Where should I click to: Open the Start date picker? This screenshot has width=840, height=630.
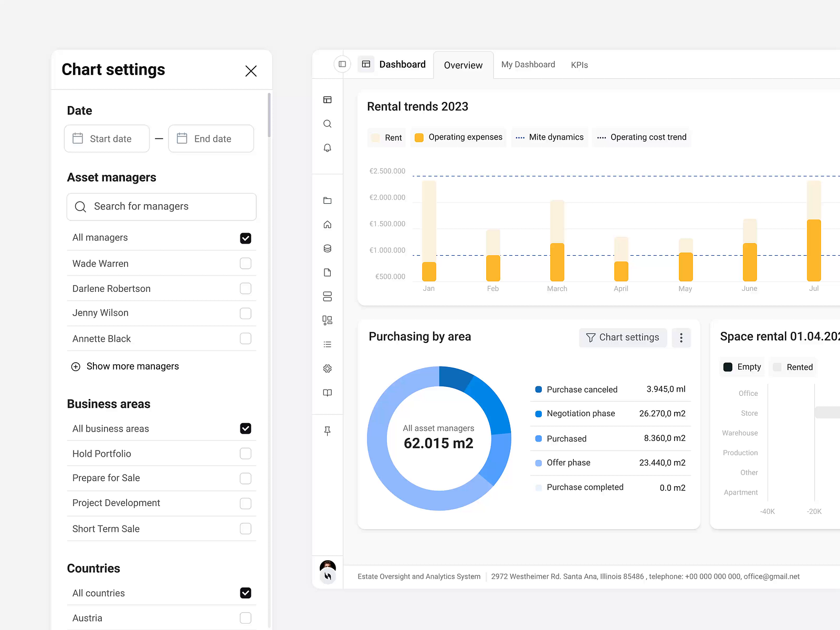[x=107, y=139]
